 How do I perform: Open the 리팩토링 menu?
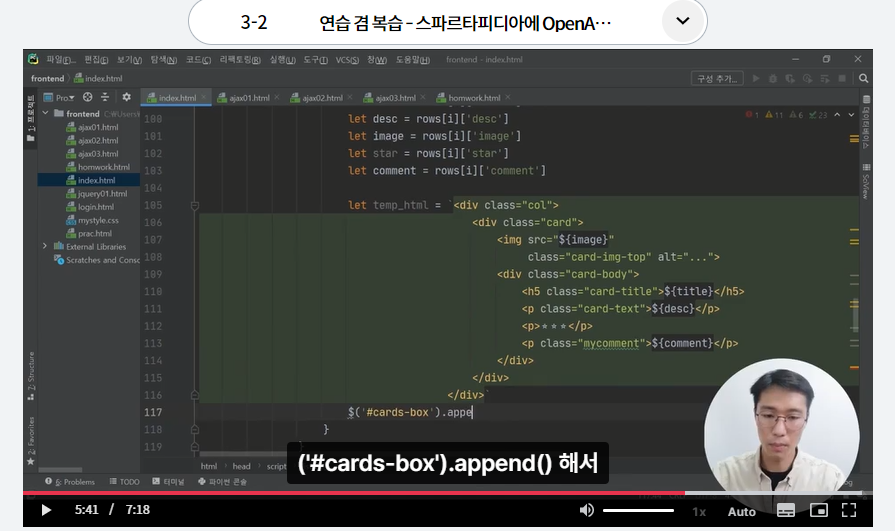pyautogui.click(x=240, y=59)
